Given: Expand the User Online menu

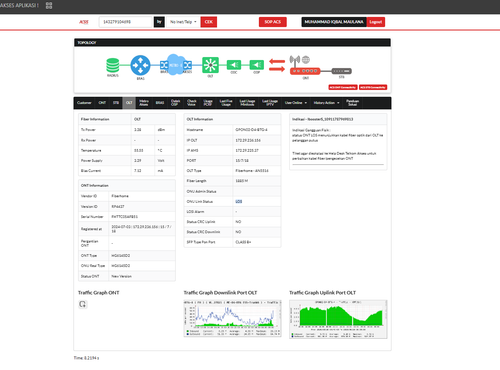Looking at the screenshot, I should [x=296, y=103].
